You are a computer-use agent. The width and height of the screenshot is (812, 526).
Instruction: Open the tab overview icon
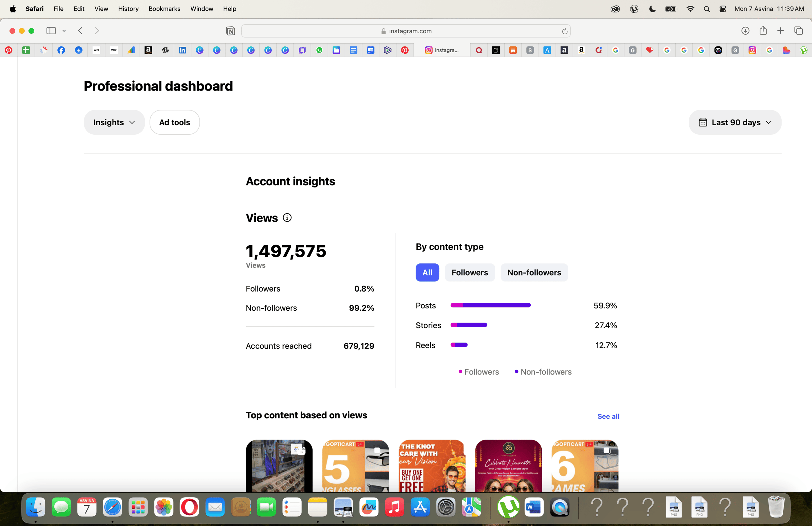point(798,31)
